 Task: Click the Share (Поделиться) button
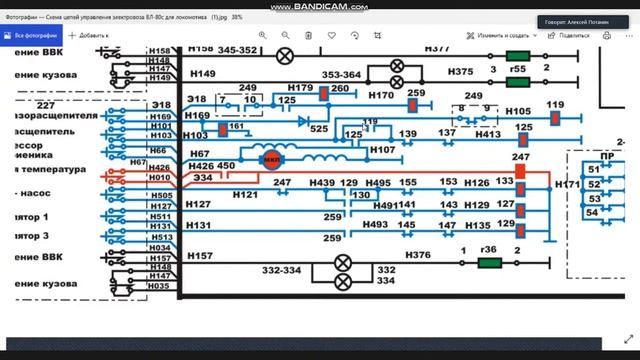point(569,36)
